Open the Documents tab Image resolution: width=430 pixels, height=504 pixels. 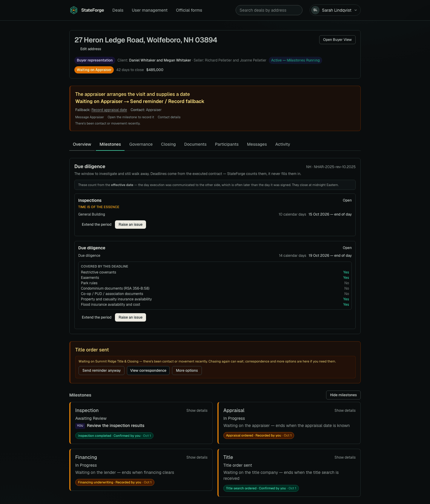(195, 144)
